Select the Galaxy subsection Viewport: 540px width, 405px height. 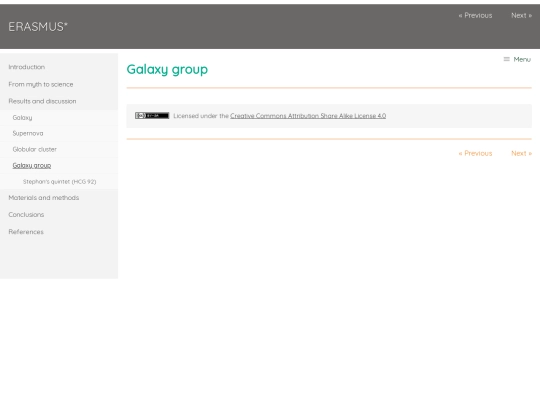22,118
